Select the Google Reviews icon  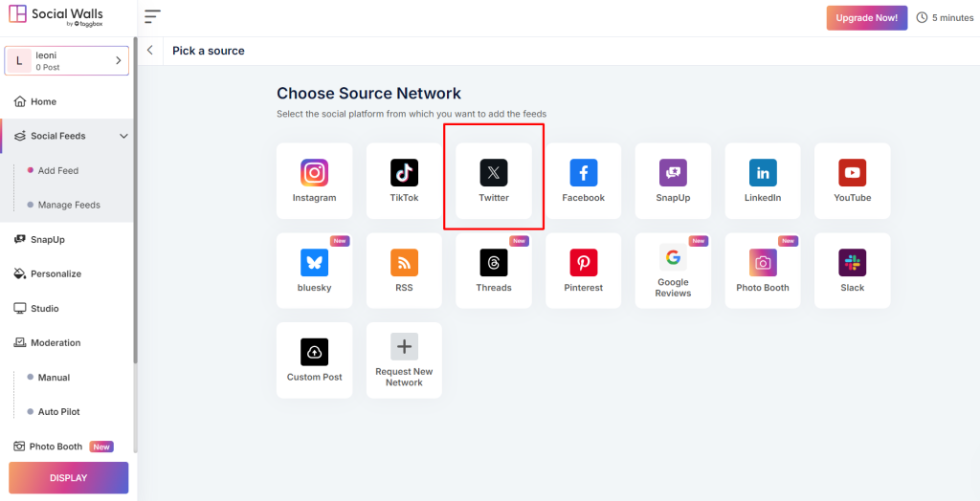click(x=673, y=257)
